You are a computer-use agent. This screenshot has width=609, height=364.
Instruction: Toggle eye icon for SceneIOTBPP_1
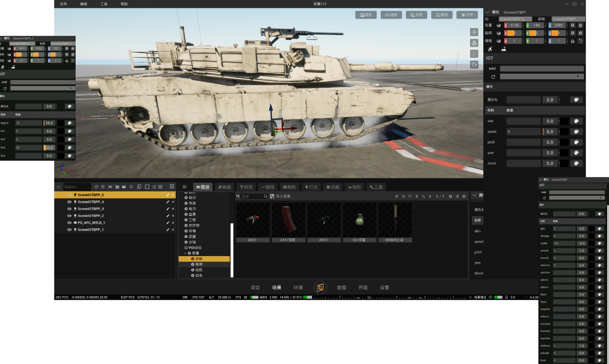click(x=69, y=230)
